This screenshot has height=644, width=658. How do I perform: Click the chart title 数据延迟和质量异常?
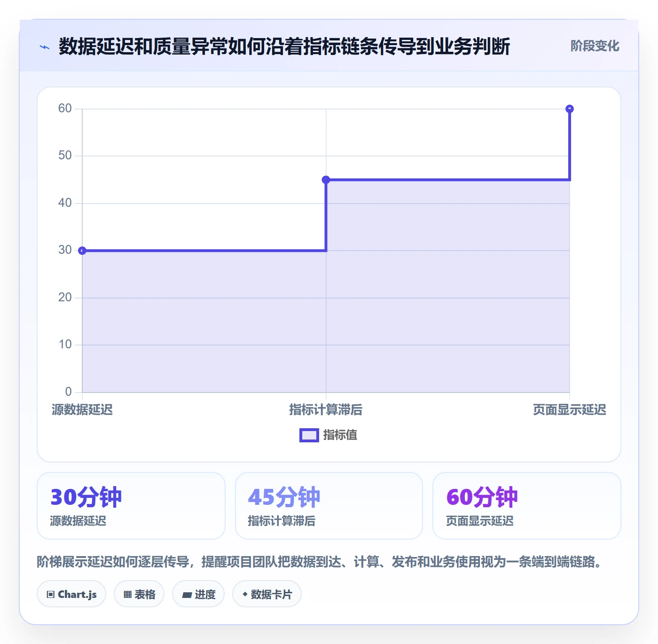tap(143, 47)
